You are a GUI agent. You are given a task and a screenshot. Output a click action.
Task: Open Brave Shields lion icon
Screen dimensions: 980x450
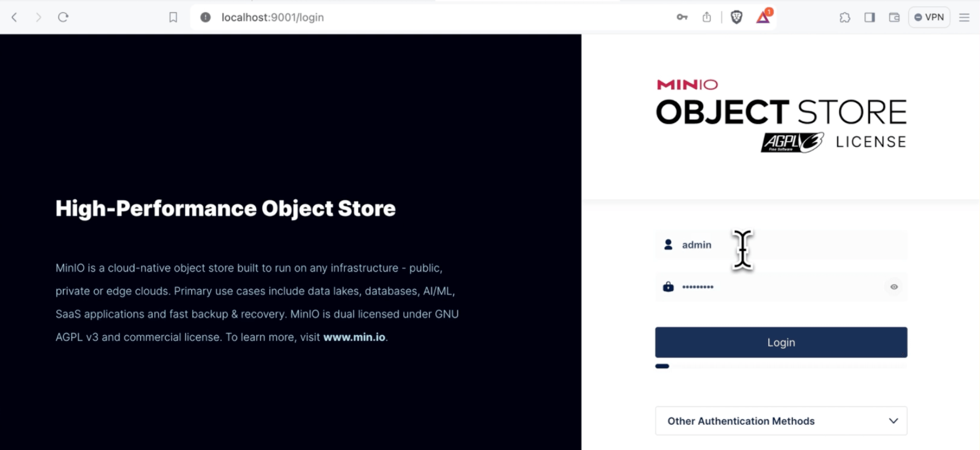coord(736,18)
